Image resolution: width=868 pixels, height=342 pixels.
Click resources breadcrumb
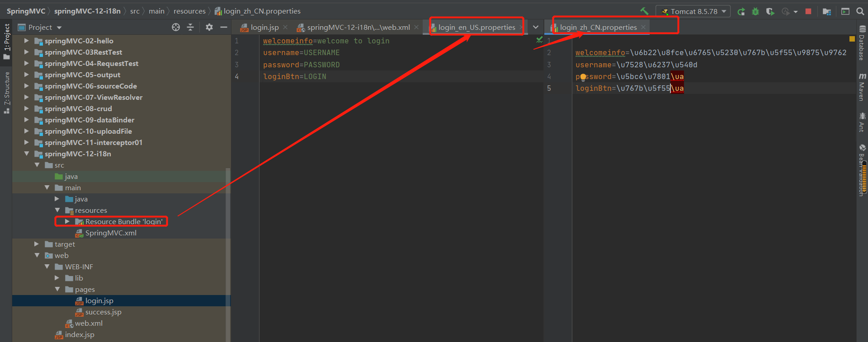coord(189,11)
